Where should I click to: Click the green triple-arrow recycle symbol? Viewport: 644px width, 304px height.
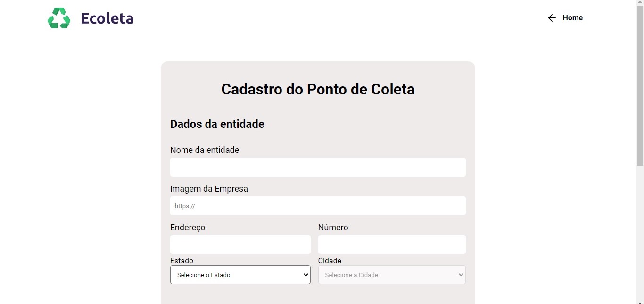click(x=58, y=18)
